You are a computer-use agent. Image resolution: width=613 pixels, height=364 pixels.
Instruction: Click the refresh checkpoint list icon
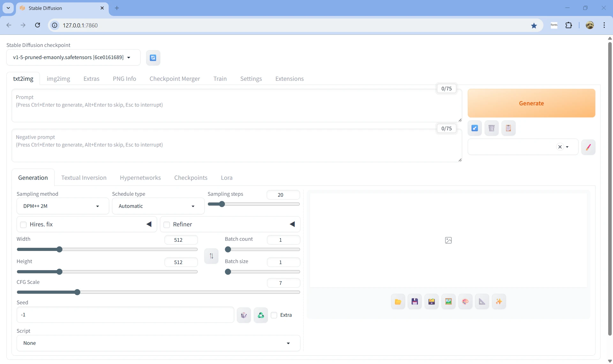[153, 58]
